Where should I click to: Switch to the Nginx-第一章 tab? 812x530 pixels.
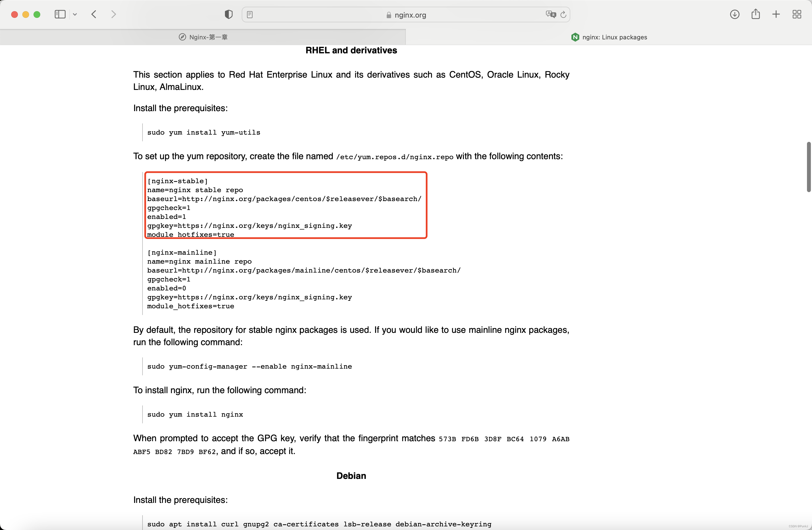203,37
